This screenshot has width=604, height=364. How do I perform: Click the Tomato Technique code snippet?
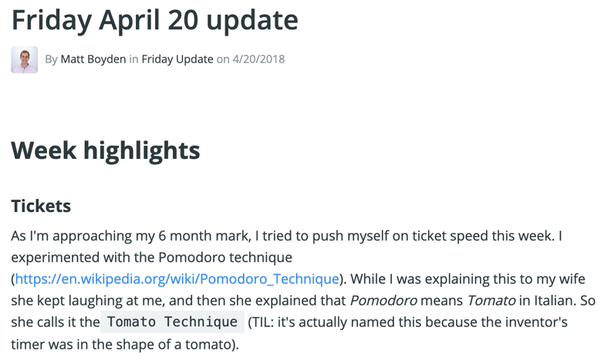172,322
